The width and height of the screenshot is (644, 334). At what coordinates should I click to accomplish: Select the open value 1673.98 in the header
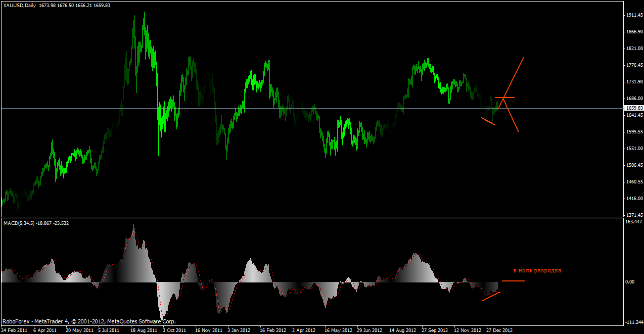(47, 5)
